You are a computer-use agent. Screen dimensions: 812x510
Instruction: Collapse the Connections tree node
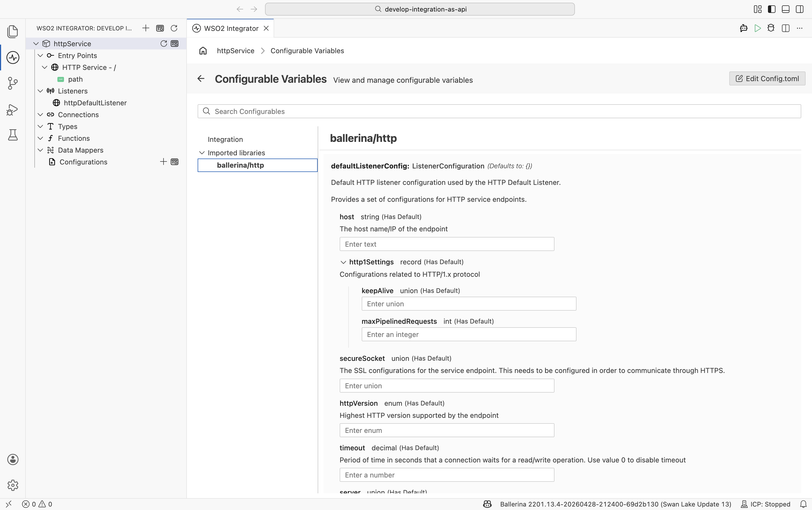point(40,114)
